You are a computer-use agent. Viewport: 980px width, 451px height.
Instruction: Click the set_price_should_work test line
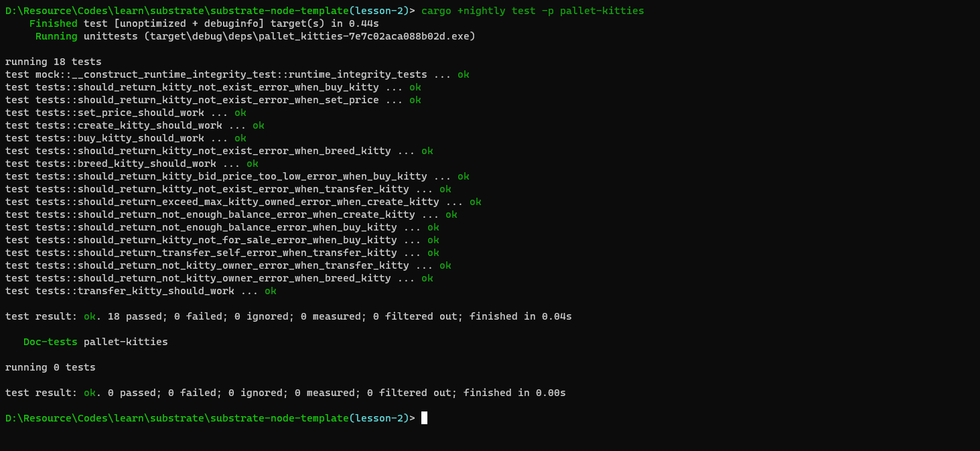coord(126,113)
